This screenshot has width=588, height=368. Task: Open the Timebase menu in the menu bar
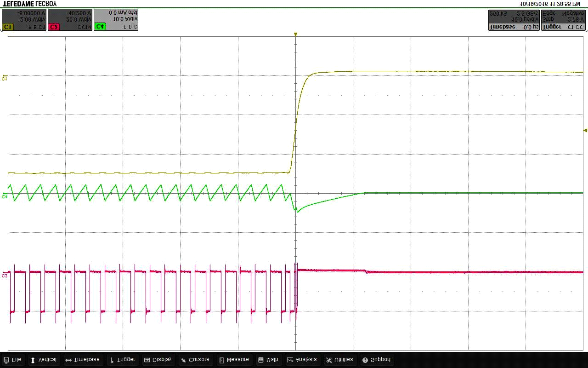click(82, 360)
